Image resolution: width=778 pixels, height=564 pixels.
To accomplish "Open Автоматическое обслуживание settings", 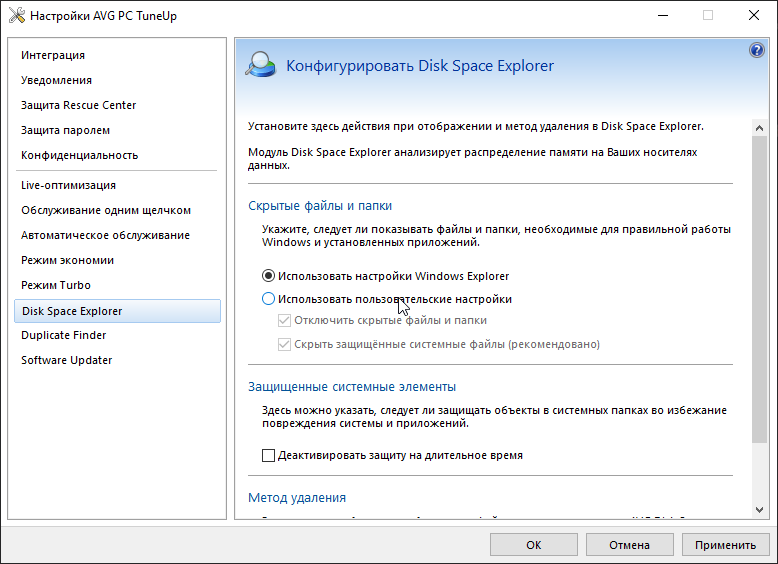I will point(105,235).
